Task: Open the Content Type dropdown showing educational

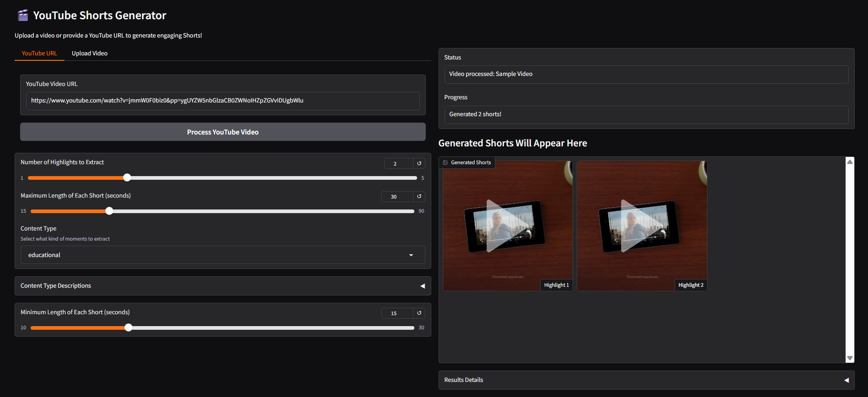Action: click(223, 255)
